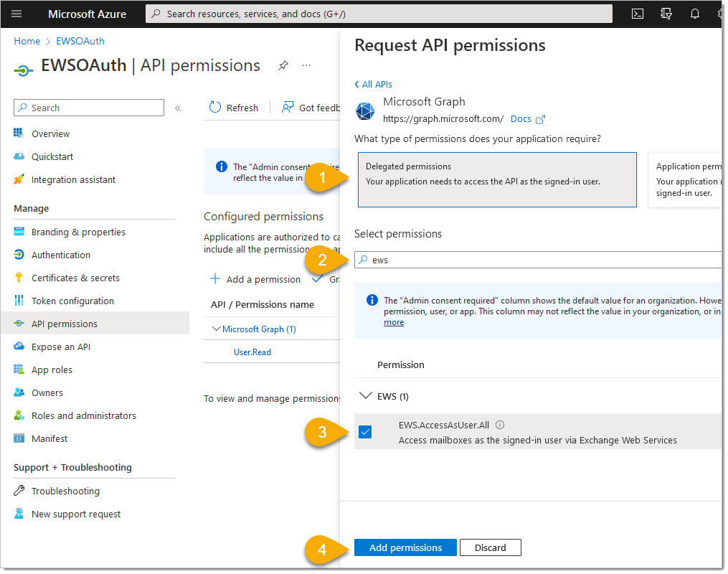
Task: Click the Microsoft Azure title
Action: click(x=88, y=14)
